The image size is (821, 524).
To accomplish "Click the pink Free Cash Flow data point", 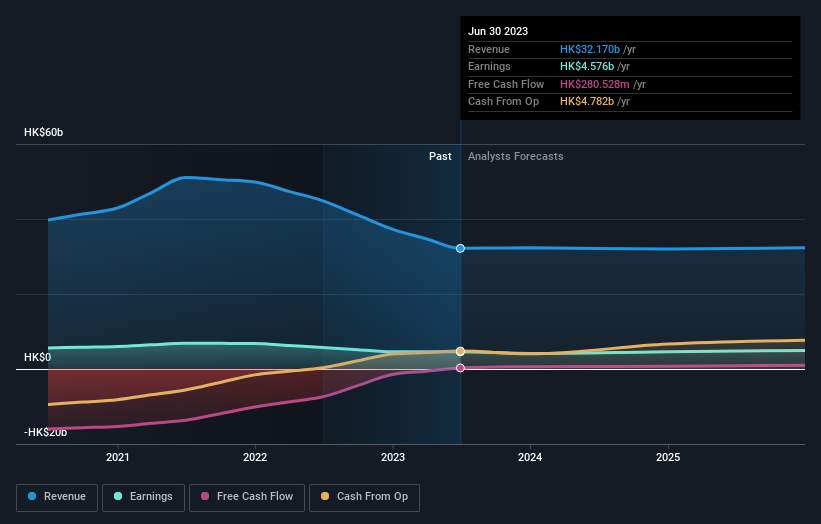I will pos(460,368).
